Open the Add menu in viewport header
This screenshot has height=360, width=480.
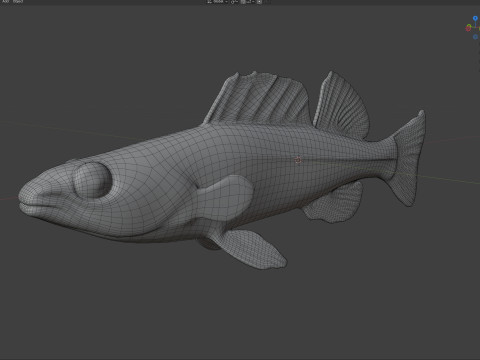[6, 1]
